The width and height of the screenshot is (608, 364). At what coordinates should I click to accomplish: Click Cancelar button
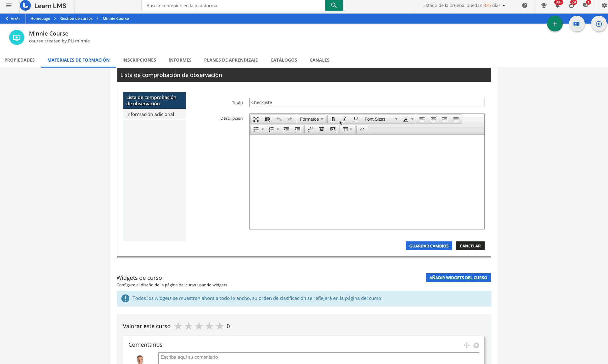point(470,246)
